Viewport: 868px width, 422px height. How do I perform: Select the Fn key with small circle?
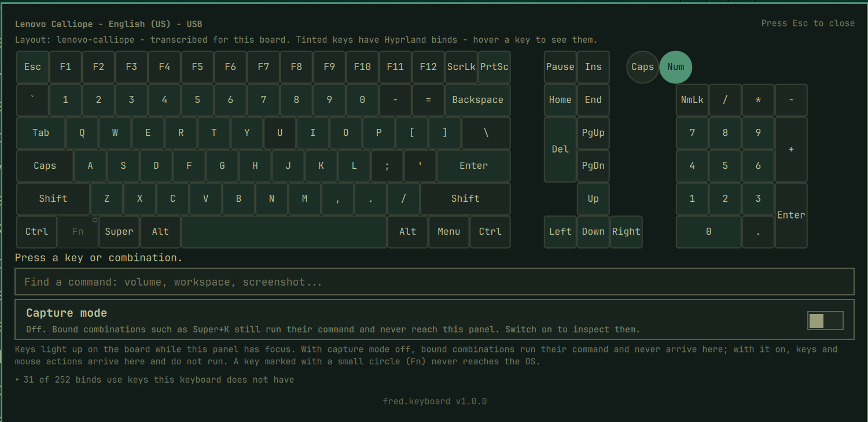click(78, 232)
